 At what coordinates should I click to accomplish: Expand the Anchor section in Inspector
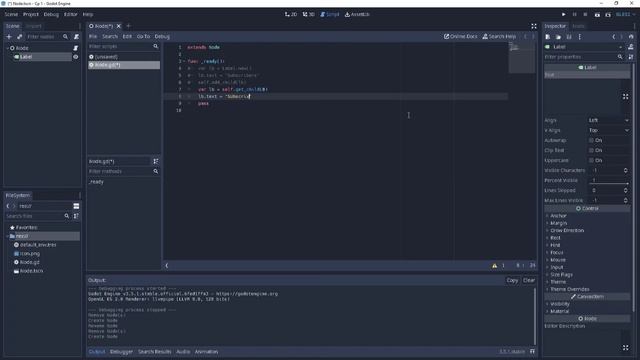tap(558, 216)
